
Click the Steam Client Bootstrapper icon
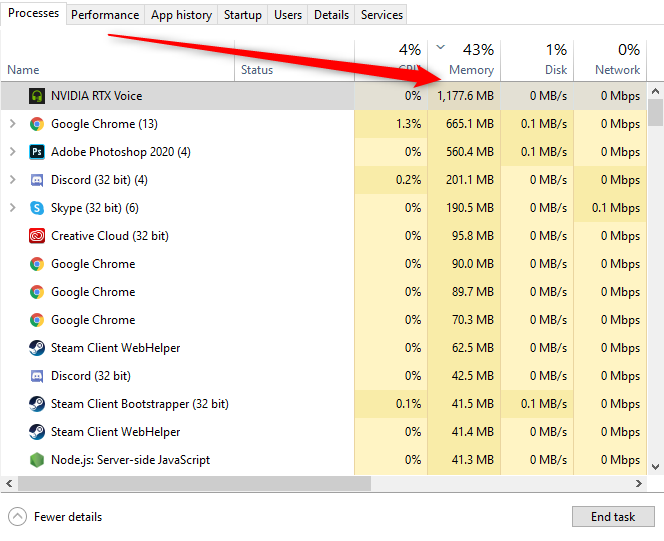(x=37, y=404)
